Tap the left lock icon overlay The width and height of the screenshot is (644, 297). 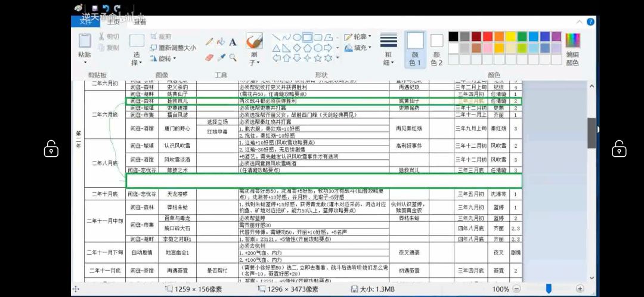51,148
